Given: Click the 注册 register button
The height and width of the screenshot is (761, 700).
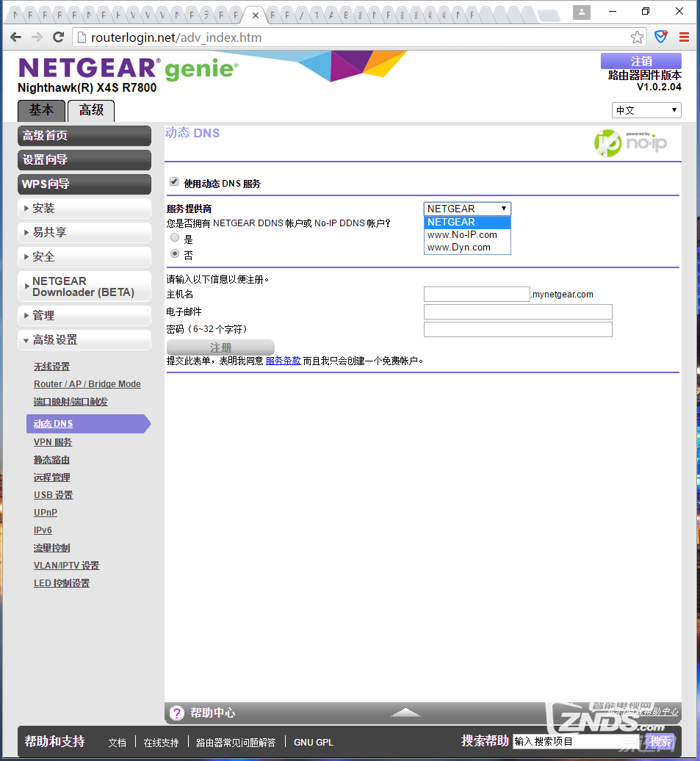Looking at the screenshot, I should click(220, 347).
